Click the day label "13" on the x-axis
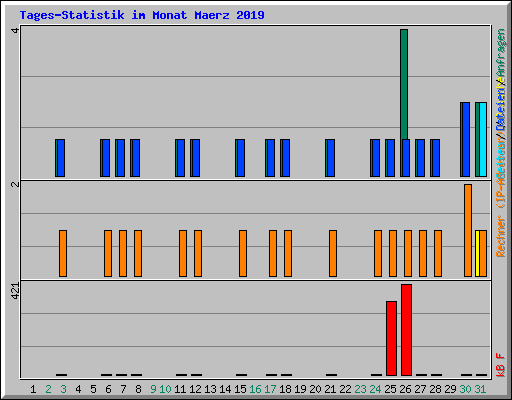Image resolution: width=512 pixels, height=400 pixels. point(210,389)
